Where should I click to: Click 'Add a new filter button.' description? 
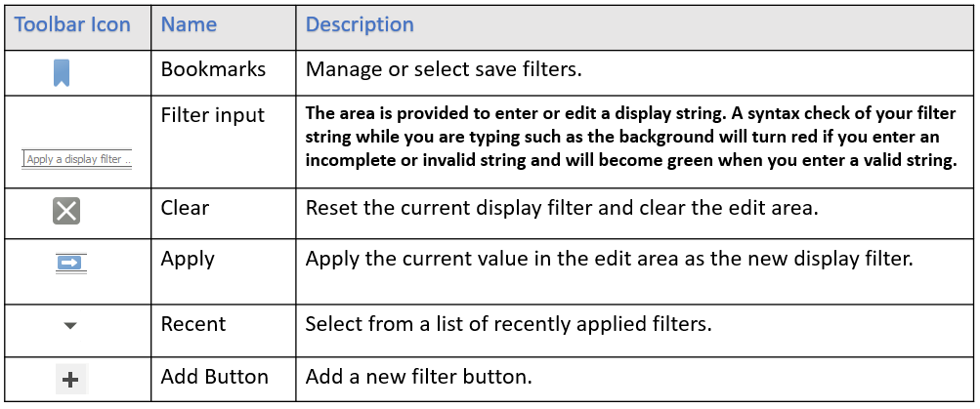click(x=418, y=377)
